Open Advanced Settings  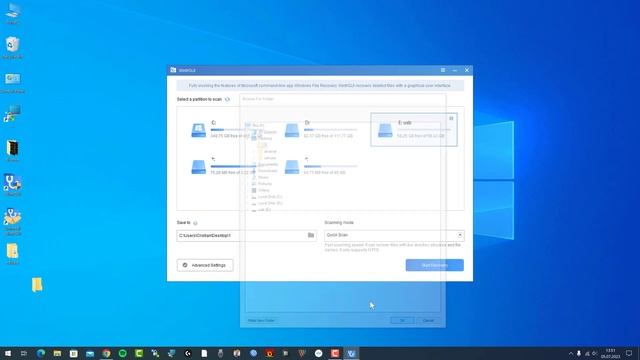(205, 265)
